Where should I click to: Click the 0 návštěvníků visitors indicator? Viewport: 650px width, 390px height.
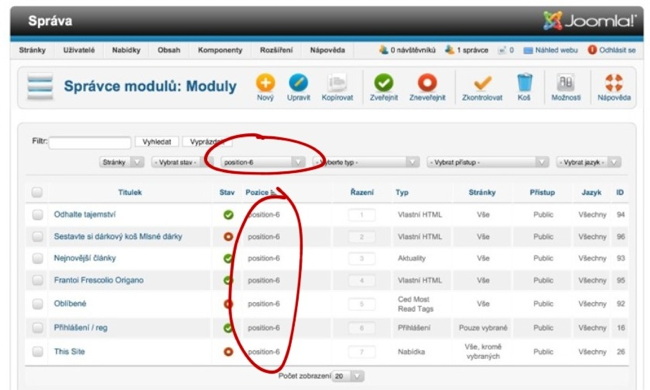(407, 50)
